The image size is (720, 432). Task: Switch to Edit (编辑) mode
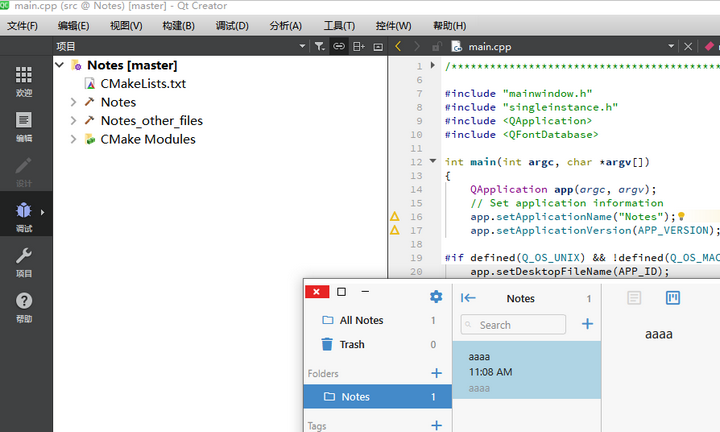coord(24,127)
